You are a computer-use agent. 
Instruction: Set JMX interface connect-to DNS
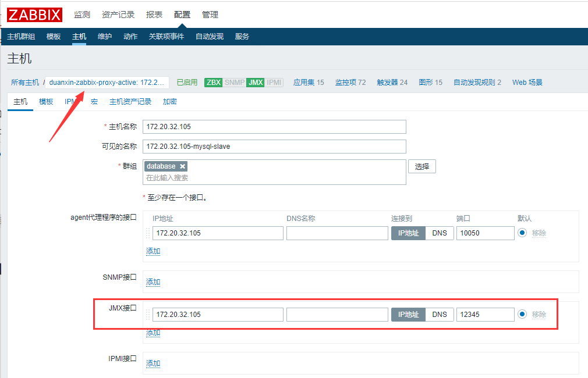tap(440, 314)
